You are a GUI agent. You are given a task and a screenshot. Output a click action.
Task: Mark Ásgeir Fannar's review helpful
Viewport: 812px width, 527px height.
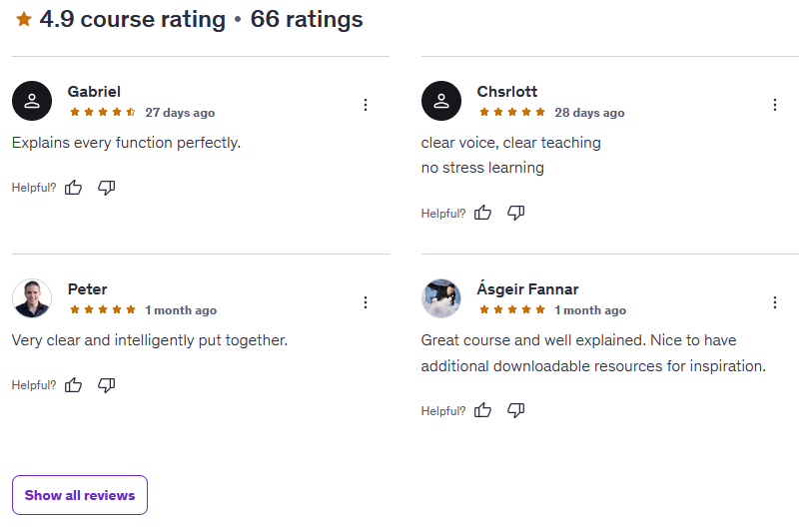[482, 410]
